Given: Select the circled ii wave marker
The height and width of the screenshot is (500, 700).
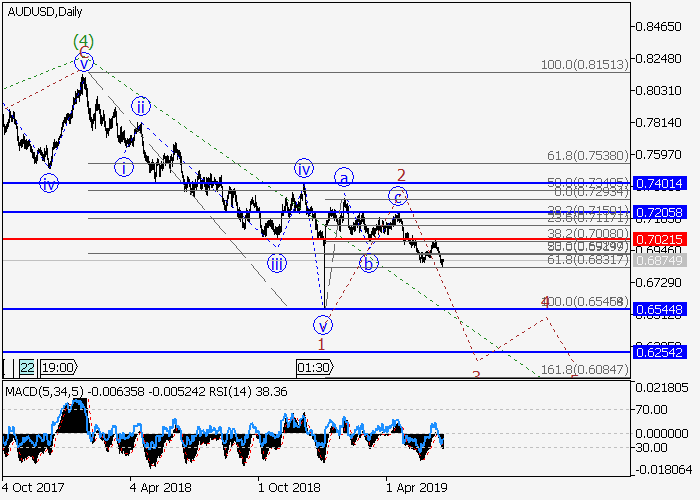Looking at the screenshot, I should tap(142, 106).
